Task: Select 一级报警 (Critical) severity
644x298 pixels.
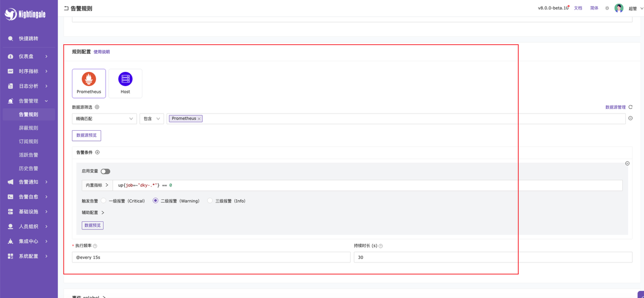Action: [104, 201]
